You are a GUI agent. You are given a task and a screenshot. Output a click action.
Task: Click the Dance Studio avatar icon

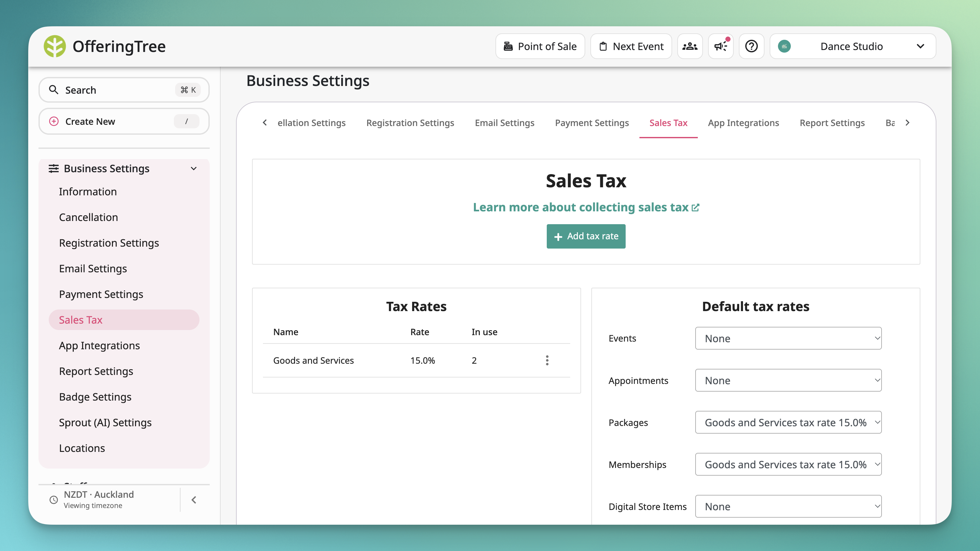[784, 47]
